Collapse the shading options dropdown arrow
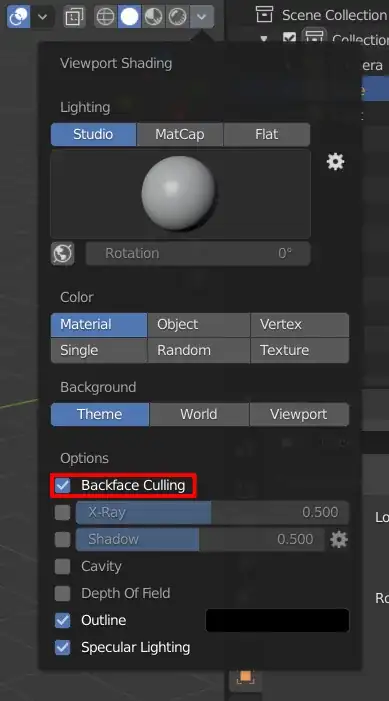The height and width of the screenshot is (701, 389). (x=201, y=17)
